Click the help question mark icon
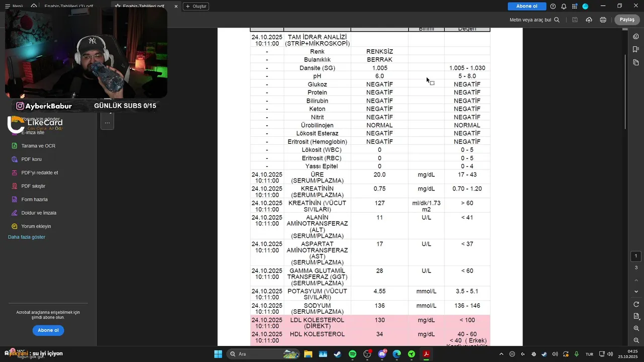644x362 pixels. coord(553,6)
